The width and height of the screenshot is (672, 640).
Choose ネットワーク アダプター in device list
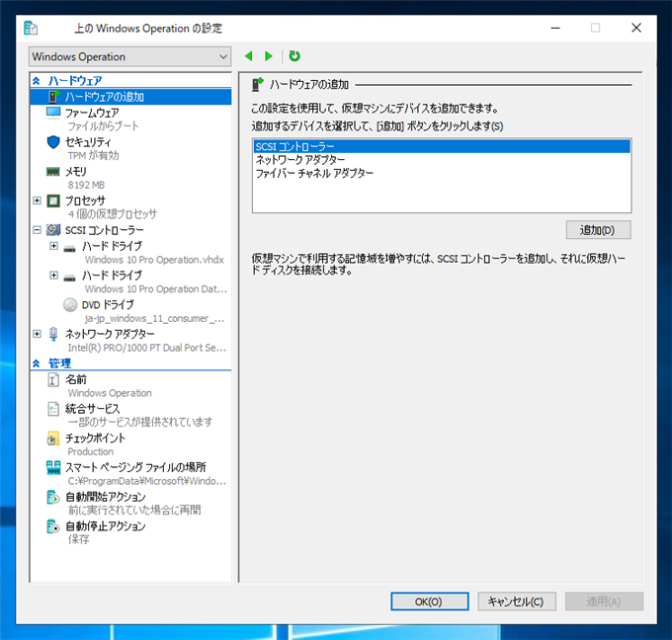(x=442, y=160)
